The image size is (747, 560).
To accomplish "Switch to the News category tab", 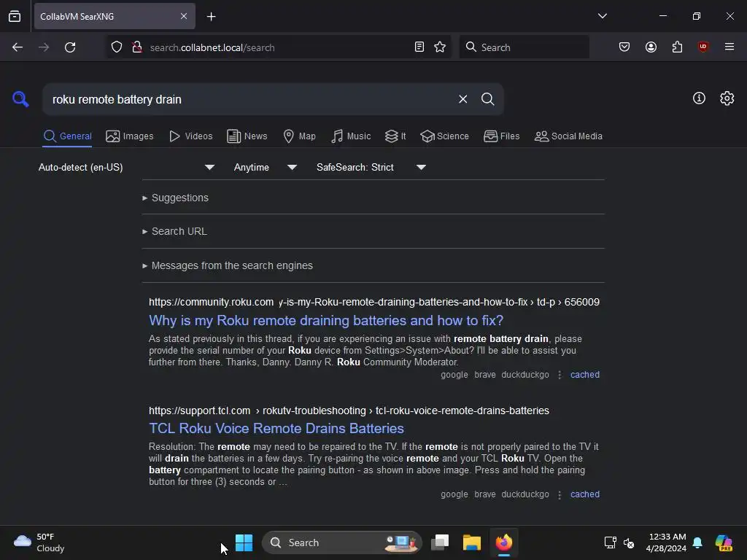I will (x=247, y=136).
